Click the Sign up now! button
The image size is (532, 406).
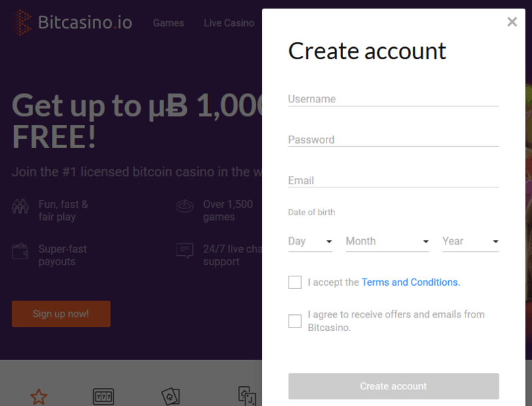pos(61,314)
